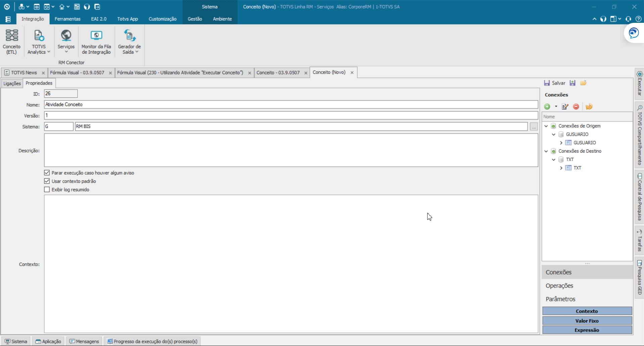The height and width of the screenshot is (346, 644).
Task: Click the eye window icon in title bar
Action: [x=37, y=7]
